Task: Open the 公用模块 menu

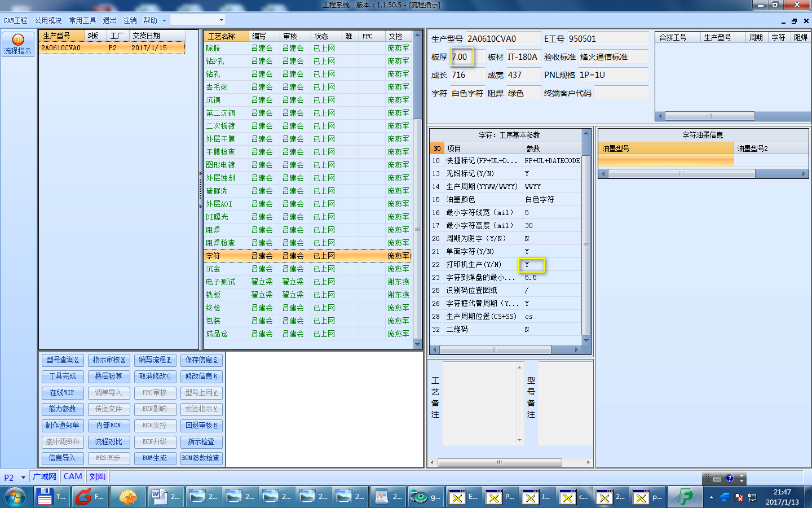Action: [48, 20]
